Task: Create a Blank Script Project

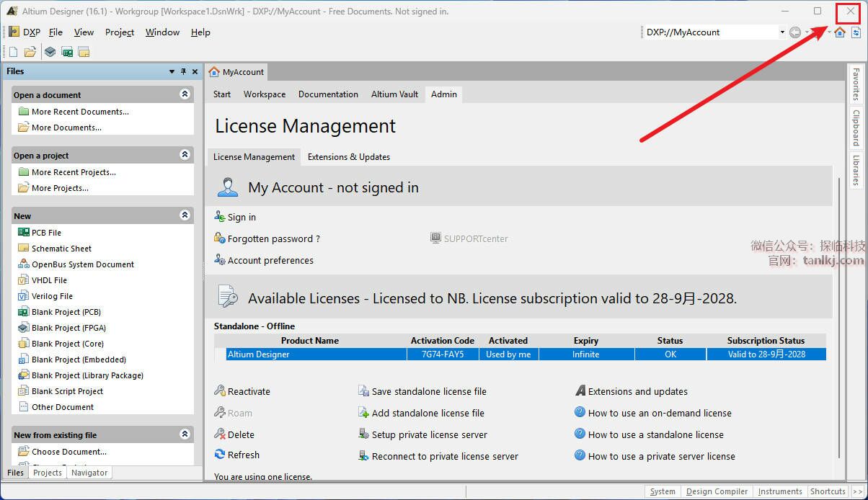Action: click(67, 391)
